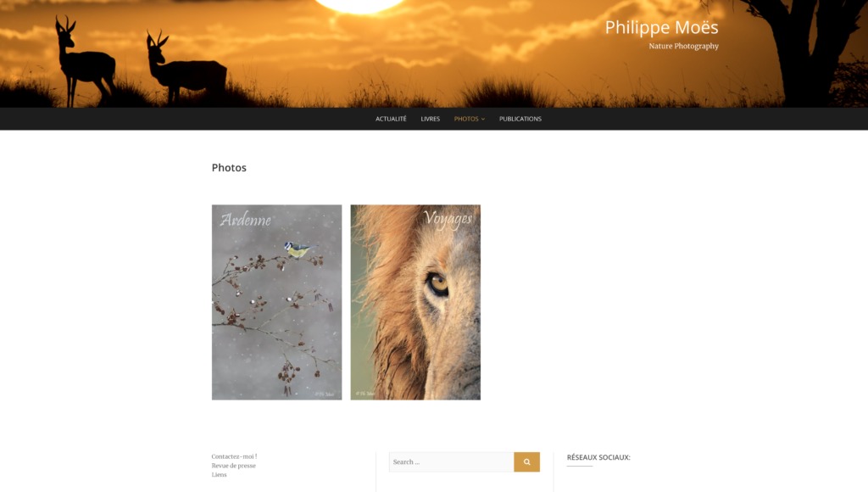Click the search magnifier icon button
The height and width of the screenshot is (492, 868).
tap(526, 461)
